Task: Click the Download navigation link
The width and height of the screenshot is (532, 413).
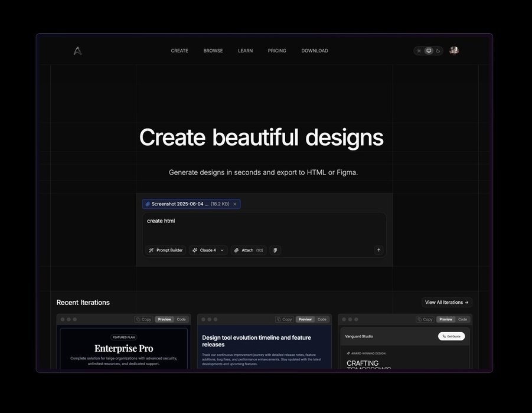Action: coord(315,51)
